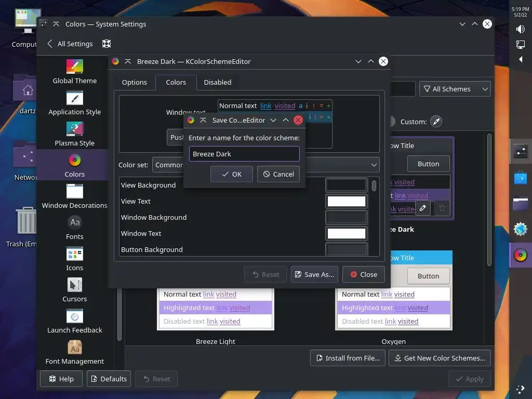This screenshot has height=399, width=532.
Task: Open Global Theme settings
Action: click(x=75, y=72)
